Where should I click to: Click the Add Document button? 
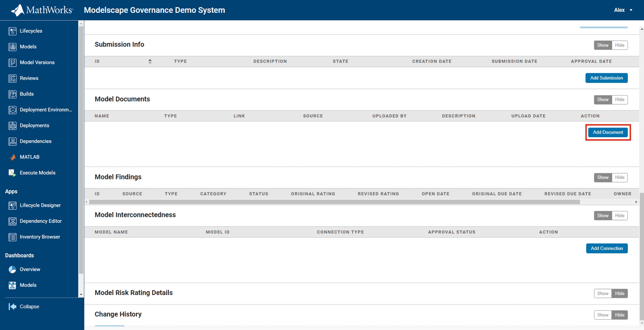pos(608,132)
